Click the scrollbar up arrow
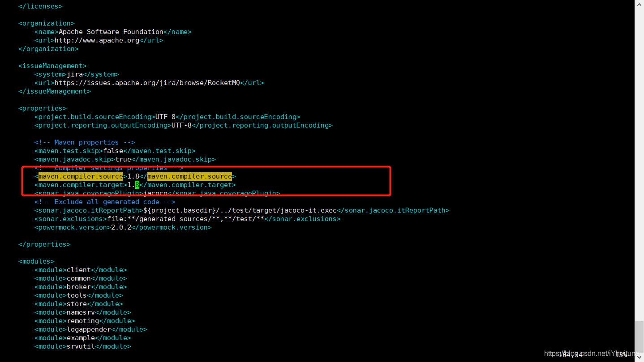This screenshot has height=362, width=644. (x=640, y=4)
